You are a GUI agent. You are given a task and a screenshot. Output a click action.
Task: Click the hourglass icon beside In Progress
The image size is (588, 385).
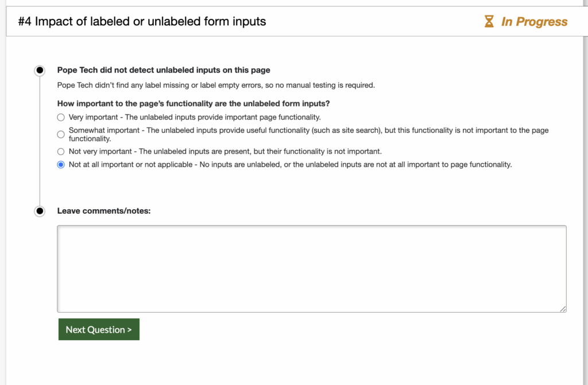[489, 22]
